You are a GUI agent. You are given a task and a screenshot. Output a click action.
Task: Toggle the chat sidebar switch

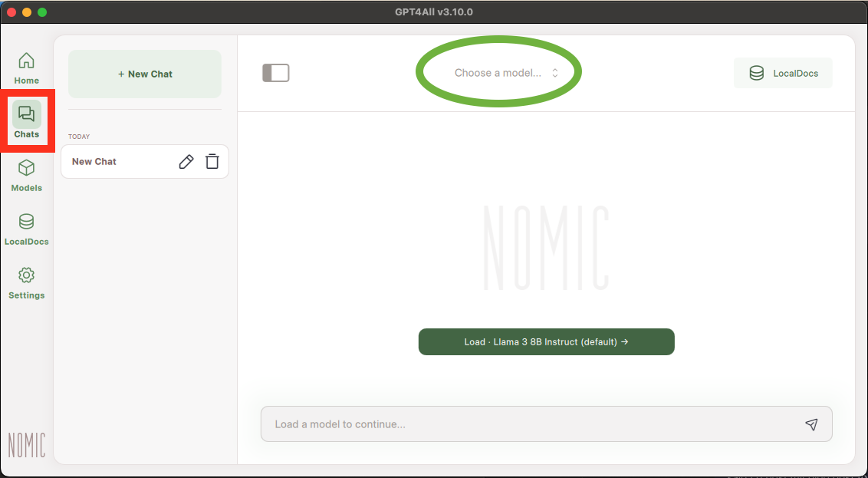275,72
